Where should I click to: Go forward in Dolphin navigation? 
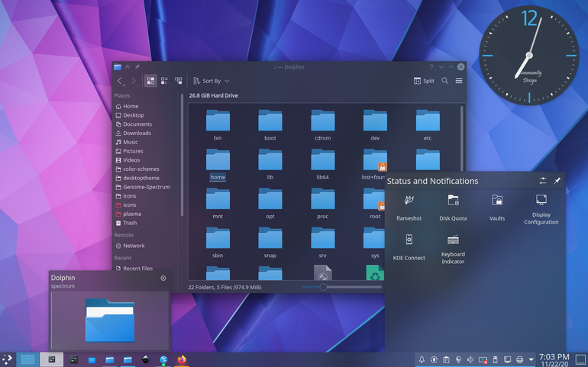click(134, 81)
